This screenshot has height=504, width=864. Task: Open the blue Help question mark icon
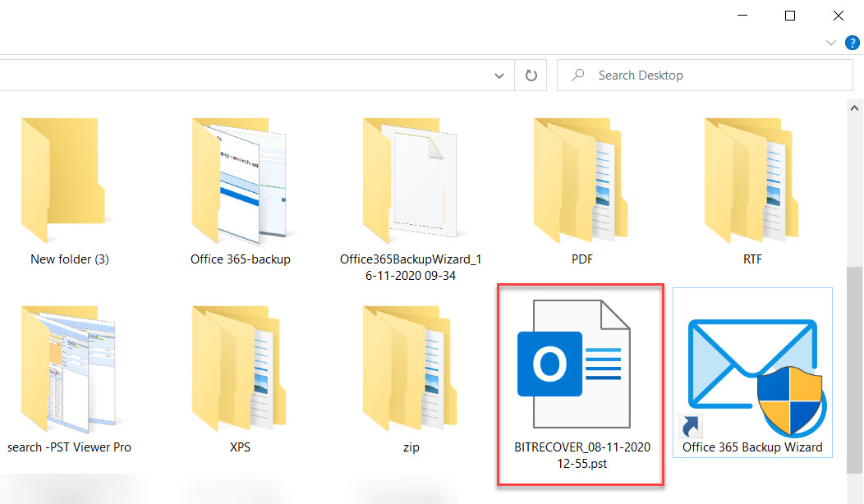[x=852, y=43]
